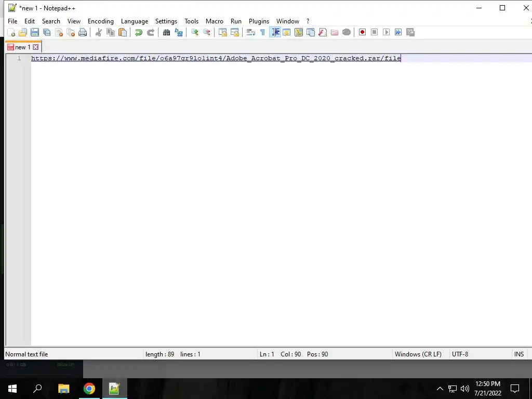Click the 'UTF-8' encoding status entry
Image resolution: width=532 pixels, height=399 pixels.
tap(460, 354)
